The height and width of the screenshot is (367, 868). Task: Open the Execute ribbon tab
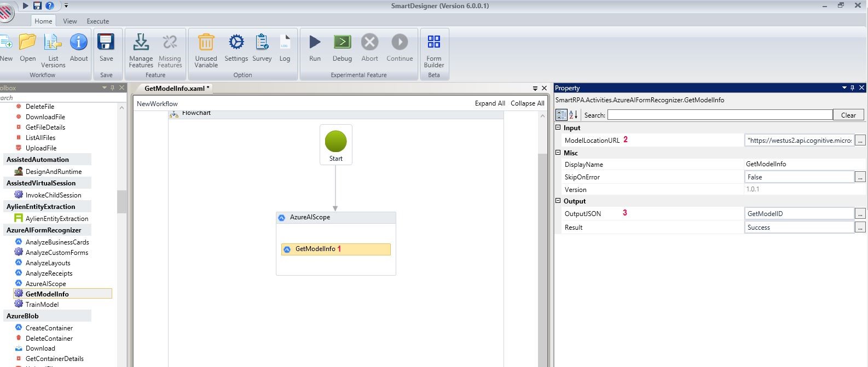click(x=98, y=21)
